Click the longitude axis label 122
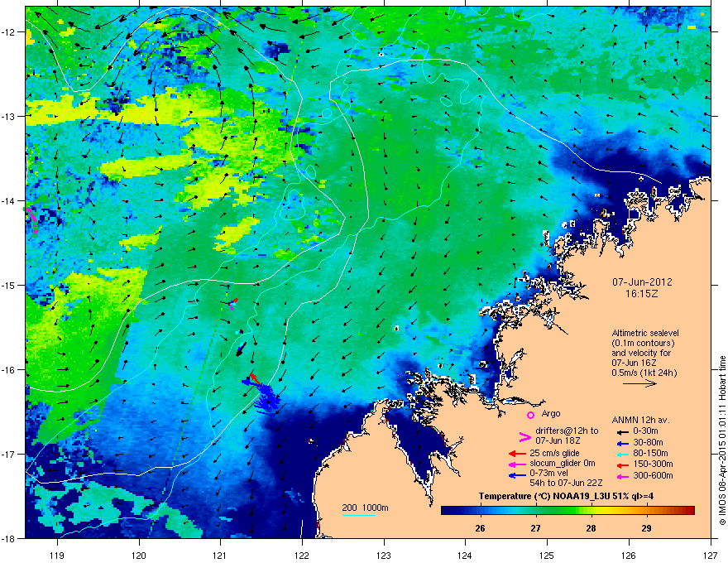This screenshot has height=563, width=728. pyautogui.click(x=302, y=555)
